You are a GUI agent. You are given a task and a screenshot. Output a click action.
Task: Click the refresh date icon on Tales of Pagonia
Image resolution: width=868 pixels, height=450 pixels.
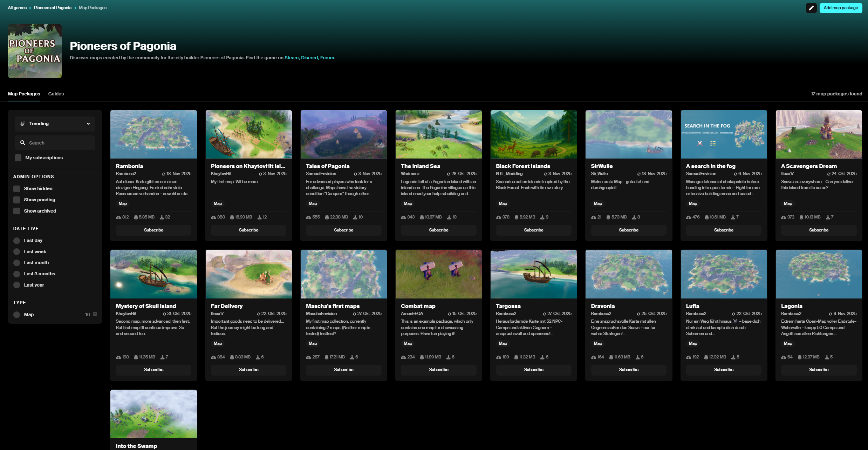click(355, 174)
